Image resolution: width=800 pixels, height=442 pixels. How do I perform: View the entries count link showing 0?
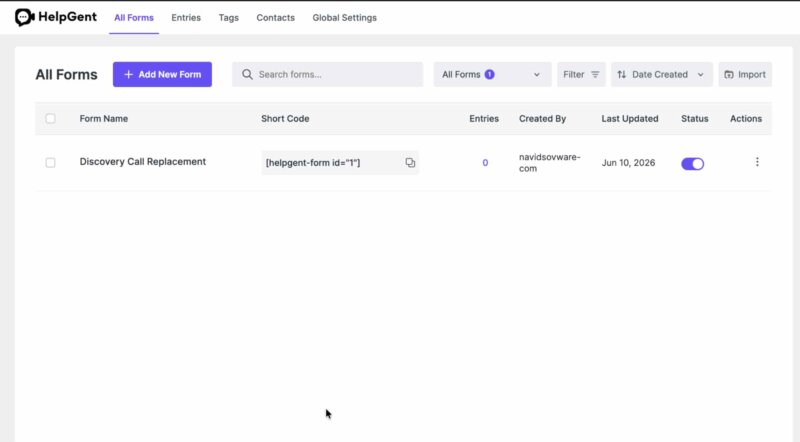(485, 162)
